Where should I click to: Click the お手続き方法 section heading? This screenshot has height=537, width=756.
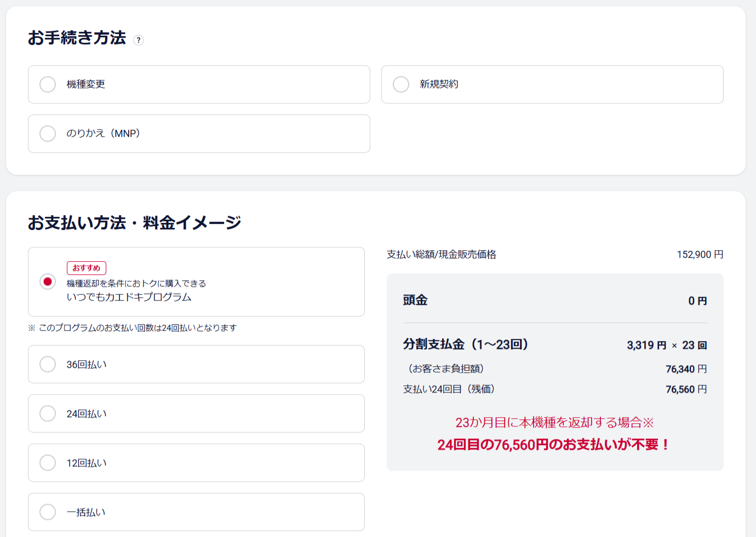click(77, 38)
